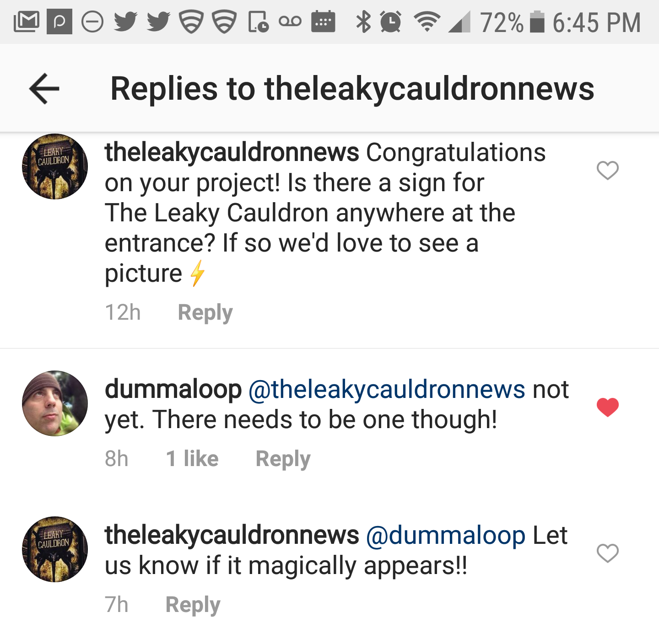The height and width of the screenshot is (644, 659).
Task: Tap dummaloop username in comment
Action: click(x=173, y=390)
